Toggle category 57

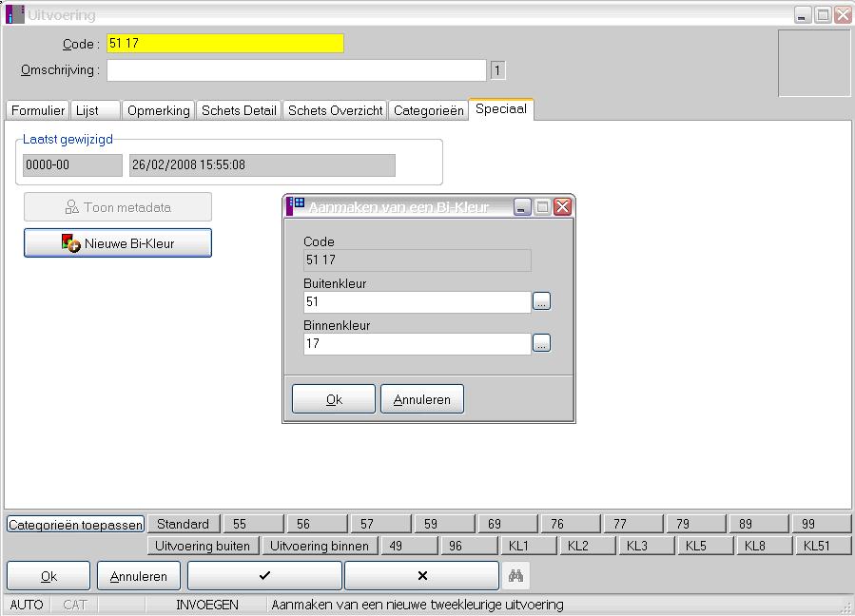click(380, 524)
